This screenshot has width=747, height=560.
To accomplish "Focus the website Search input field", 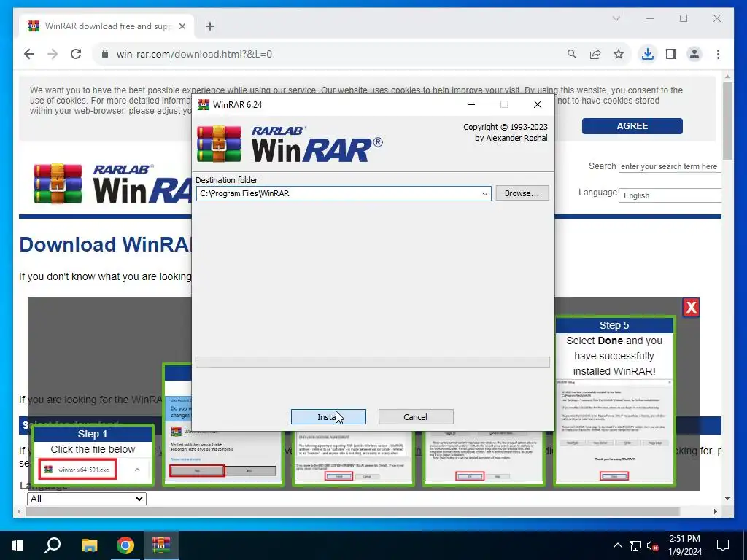I will pyautogui.click(x=670, y=166).
